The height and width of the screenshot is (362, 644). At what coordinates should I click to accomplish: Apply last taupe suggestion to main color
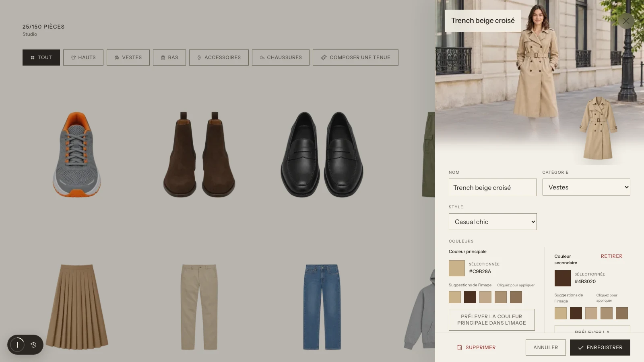pyautogui.click(x=516, y=297)
